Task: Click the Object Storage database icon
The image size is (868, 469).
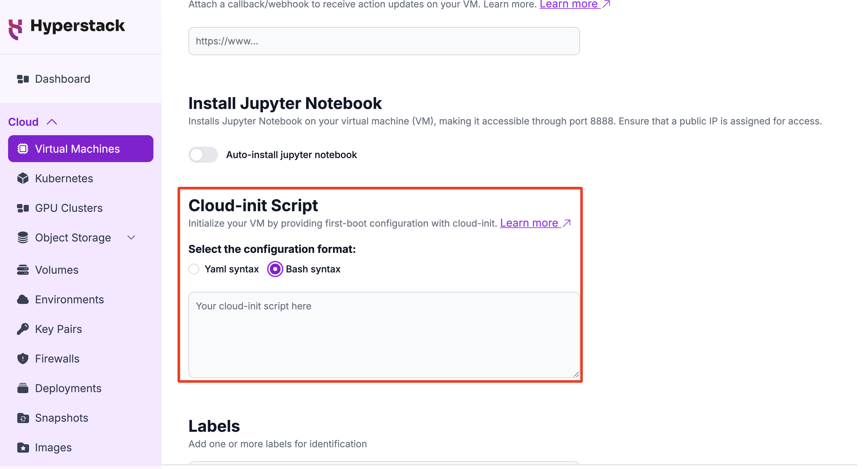Action: (x=23, y=238)
